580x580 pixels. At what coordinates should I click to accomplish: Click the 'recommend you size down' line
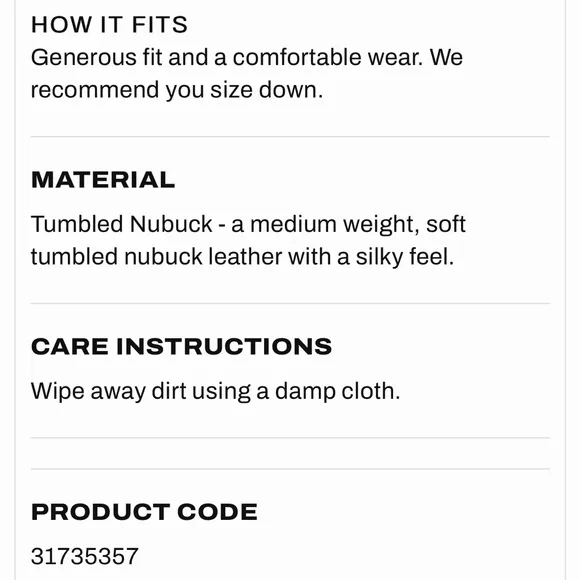click(x=177, y=90)
